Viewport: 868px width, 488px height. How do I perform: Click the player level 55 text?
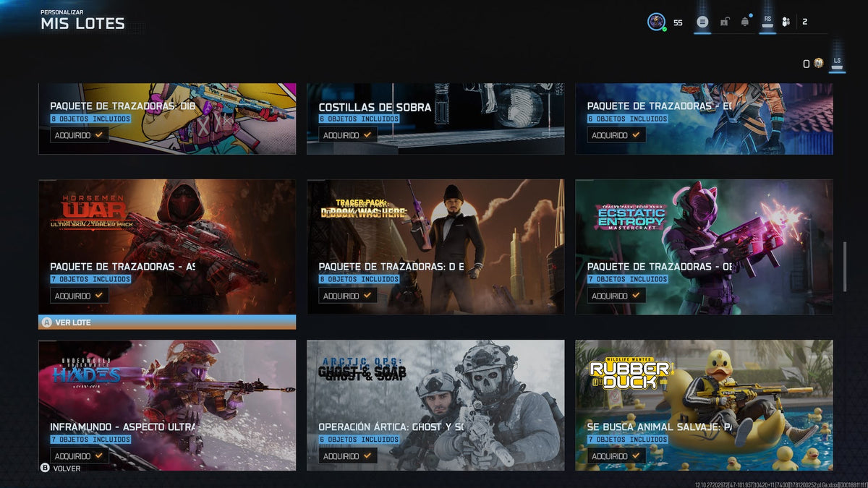(678, 22)
